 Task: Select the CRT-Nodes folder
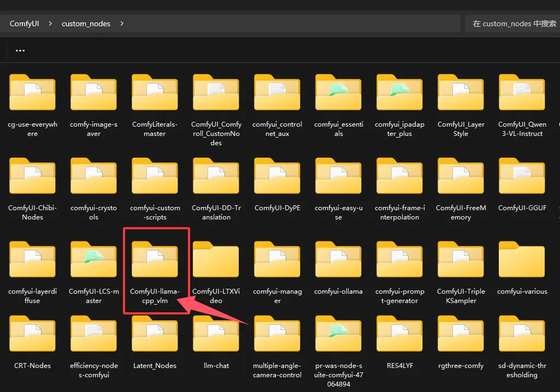(x=32, y=334)
